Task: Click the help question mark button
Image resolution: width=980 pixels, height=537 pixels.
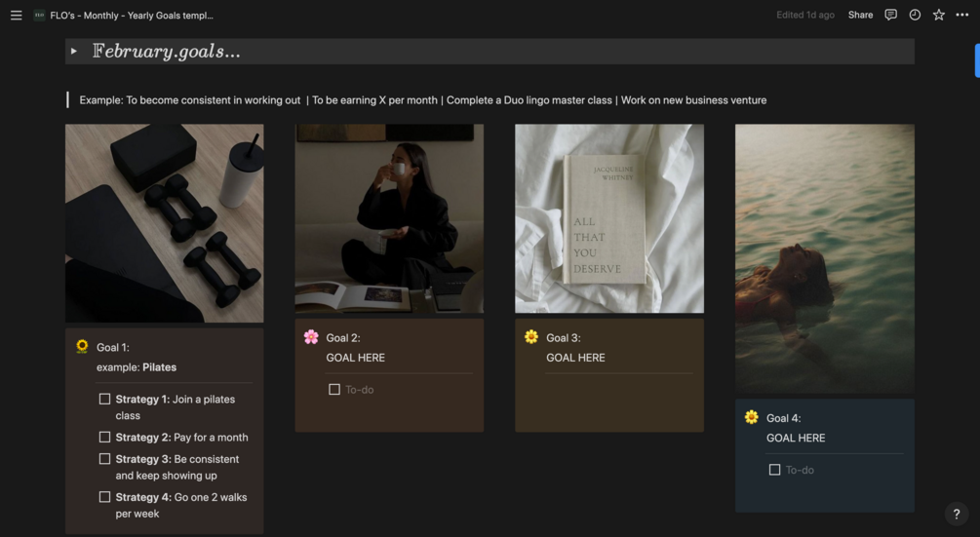Action: 957,514
